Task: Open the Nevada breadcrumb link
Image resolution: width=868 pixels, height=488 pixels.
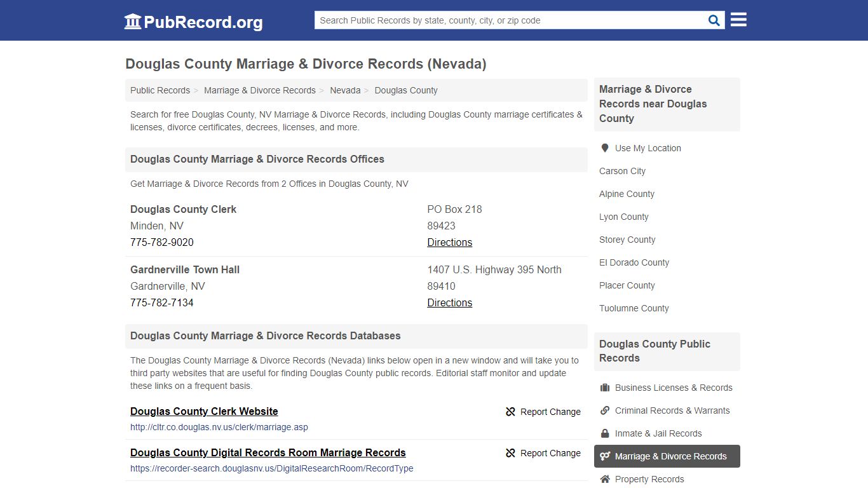Action: click(x=345, y=90)
